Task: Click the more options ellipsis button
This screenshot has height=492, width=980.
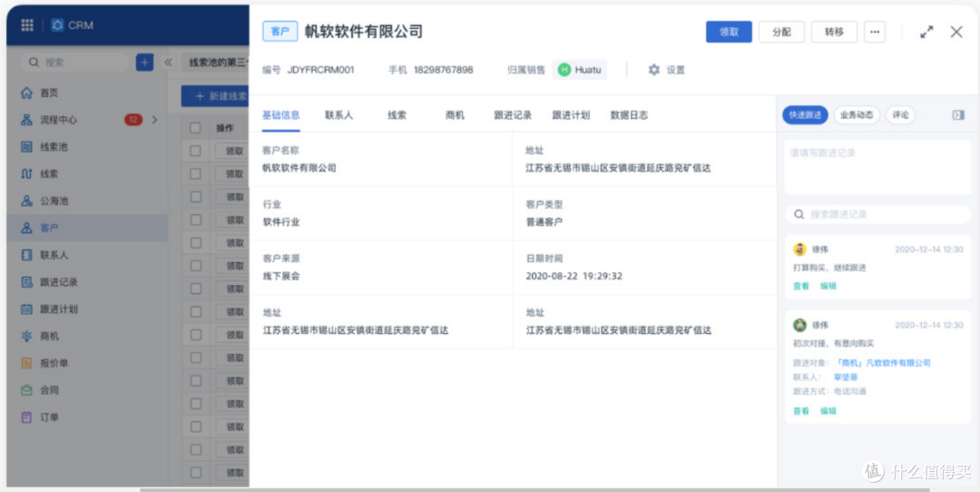Action: point(875,32)
